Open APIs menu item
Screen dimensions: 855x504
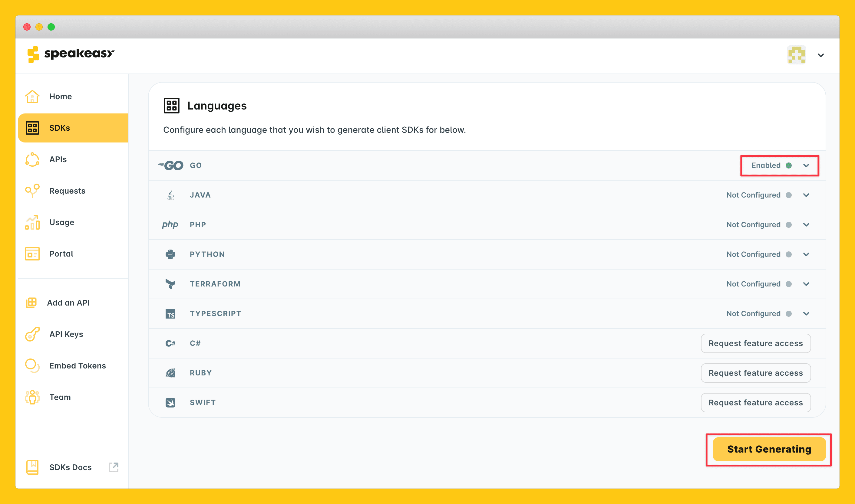pyautogui.click(x=73, y=160)
